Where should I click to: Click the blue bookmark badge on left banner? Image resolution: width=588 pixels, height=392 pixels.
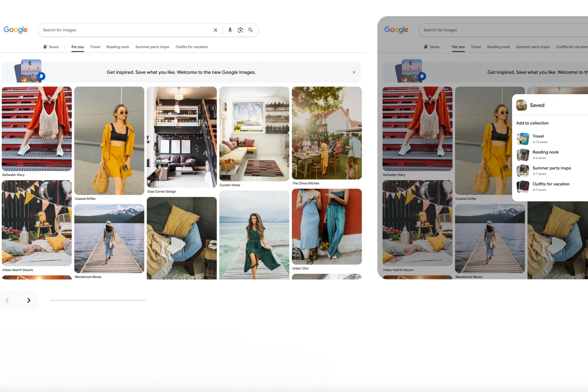[41, 76]
